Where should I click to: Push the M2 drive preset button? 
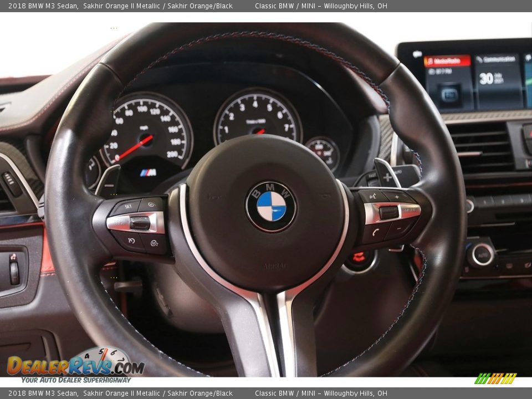pos(155,243)
